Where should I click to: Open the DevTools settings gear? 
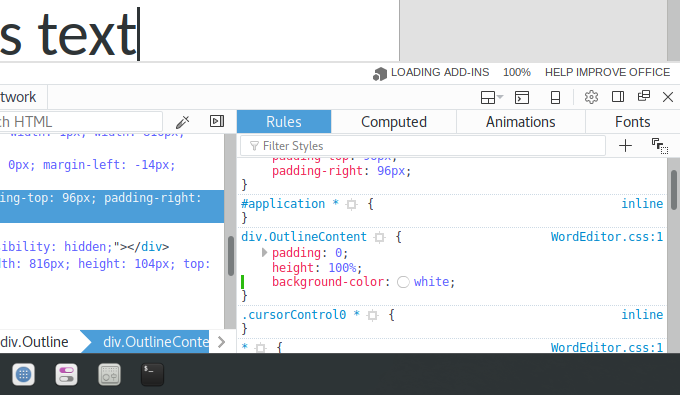click(x=591, y=97)
